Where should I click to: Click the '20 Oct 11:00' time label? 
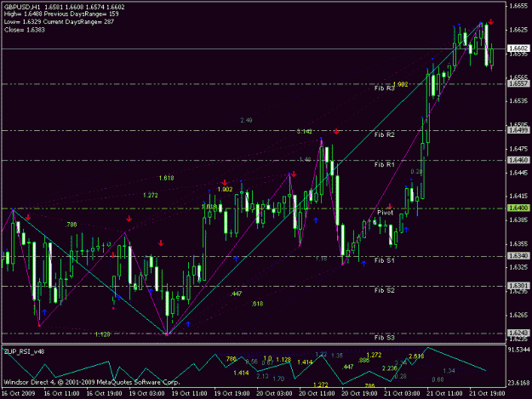click(317, 394)
